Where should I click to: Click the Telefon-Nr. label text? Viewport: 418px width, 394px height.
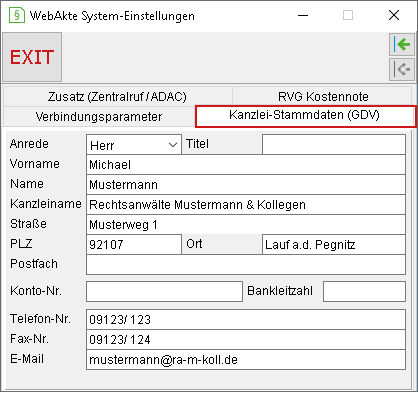point(40,319)
